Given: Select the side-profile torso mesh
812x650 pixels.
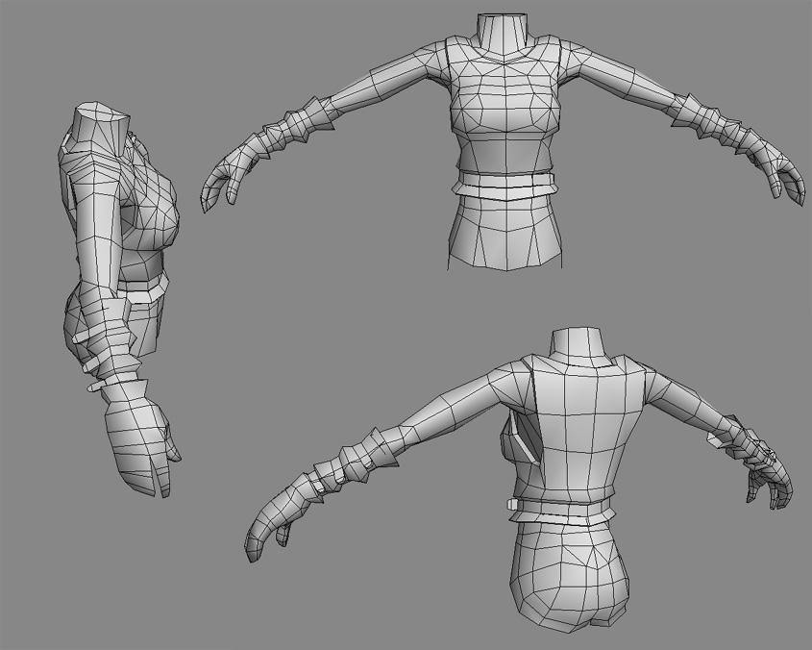Looking at the screenshot, I should [119, 299].
